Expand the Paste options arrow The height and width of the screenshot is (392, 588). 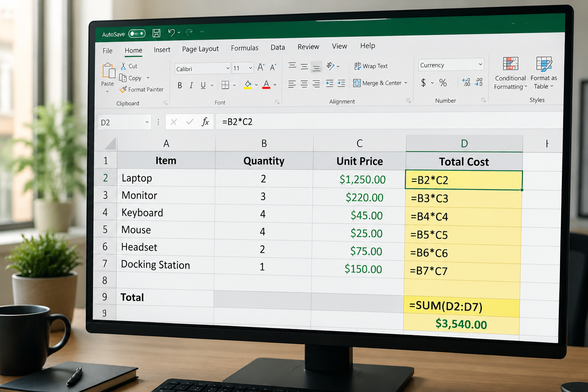pos(108,91)
